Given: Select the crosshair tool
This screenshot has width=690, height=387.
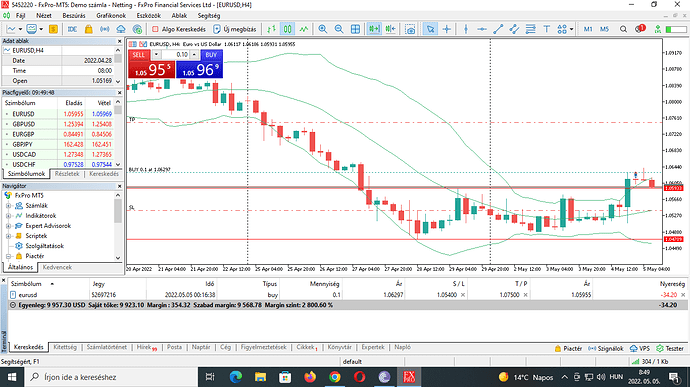Looking at the screenshot, I should (x=447, y=29).
